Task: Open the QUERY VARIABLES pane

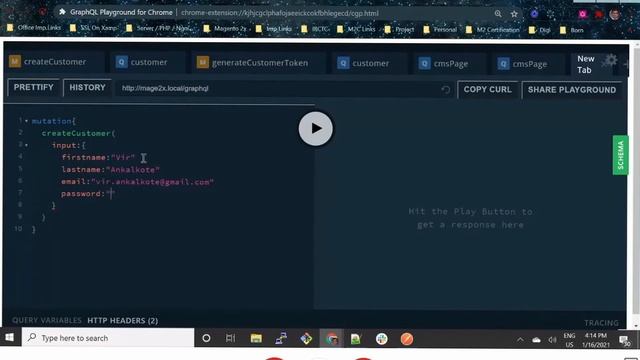Action: [47, 320]
